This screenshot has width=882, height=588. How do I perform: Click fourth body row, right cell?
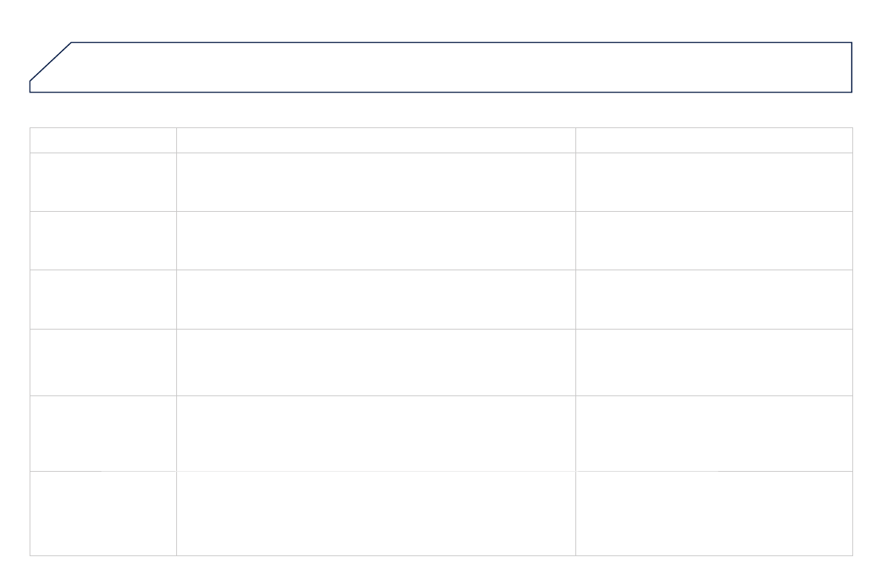pyautogui.click(x=714, y=362)
